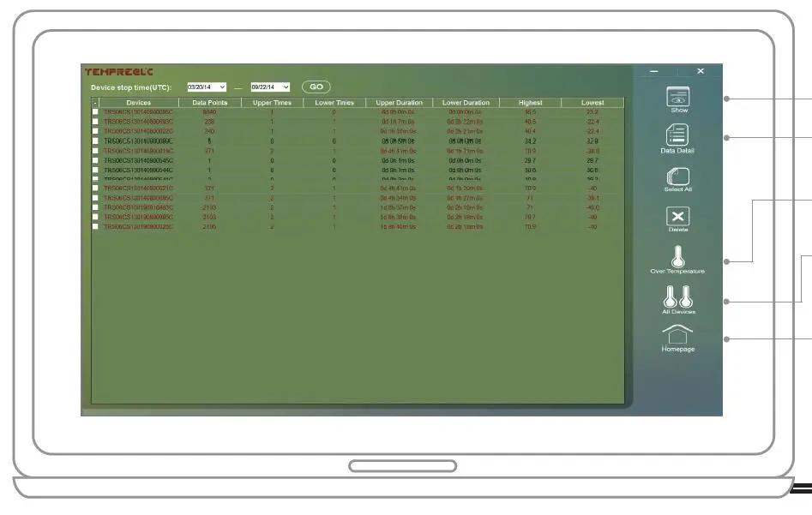
Task: Sort by the Data Points column header
Action: coord(210,103)
